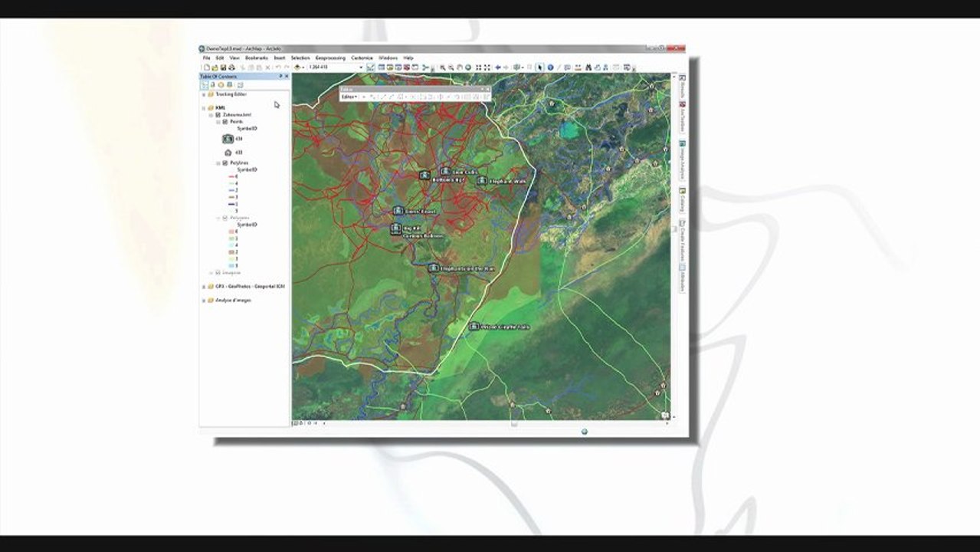Click red polyline symbol 6 swatch
Screen dimensions: 980x552
tap(231, 176)
